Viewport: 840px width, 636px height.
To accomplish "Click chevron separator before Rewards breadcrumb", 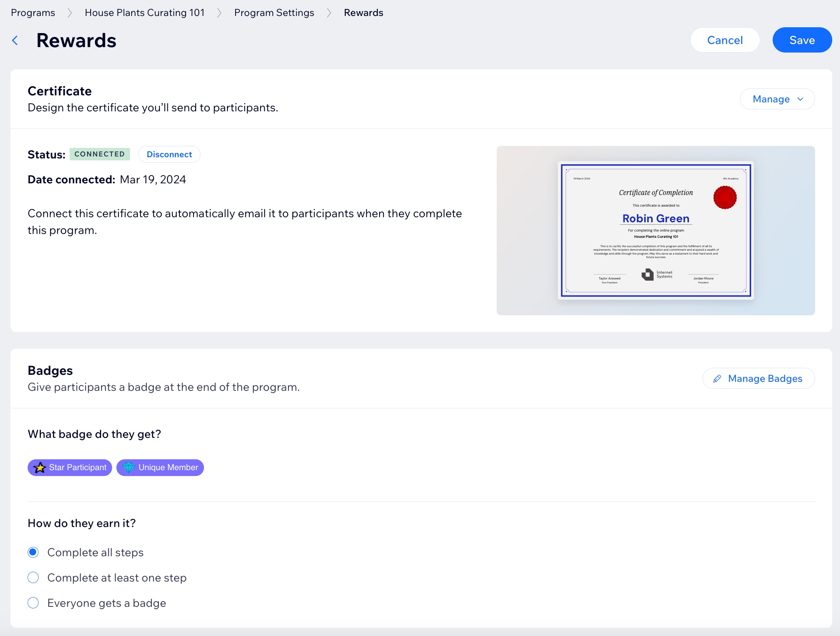I will coord(329,13).
